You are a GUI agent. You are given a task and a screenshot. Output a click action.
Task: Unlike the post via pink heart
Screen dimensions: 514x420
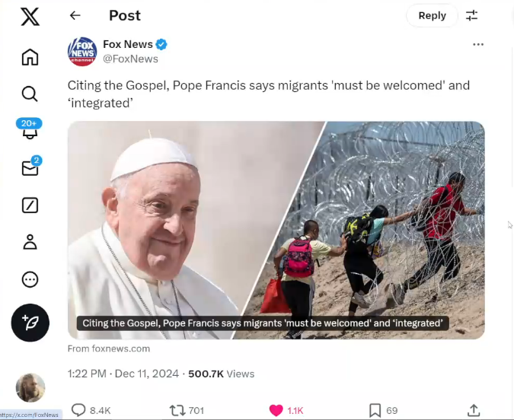pyautogui.click(x=276, y=410)
